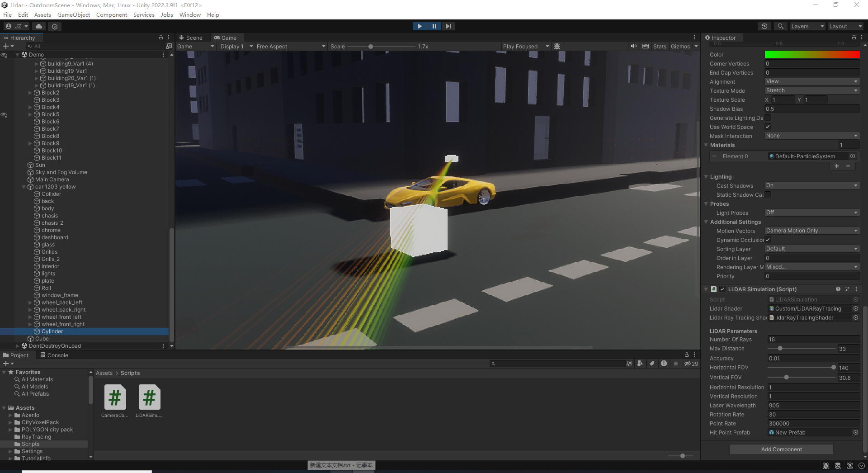
Task: Click the Play button in toolbar
Action: [420, 26]
